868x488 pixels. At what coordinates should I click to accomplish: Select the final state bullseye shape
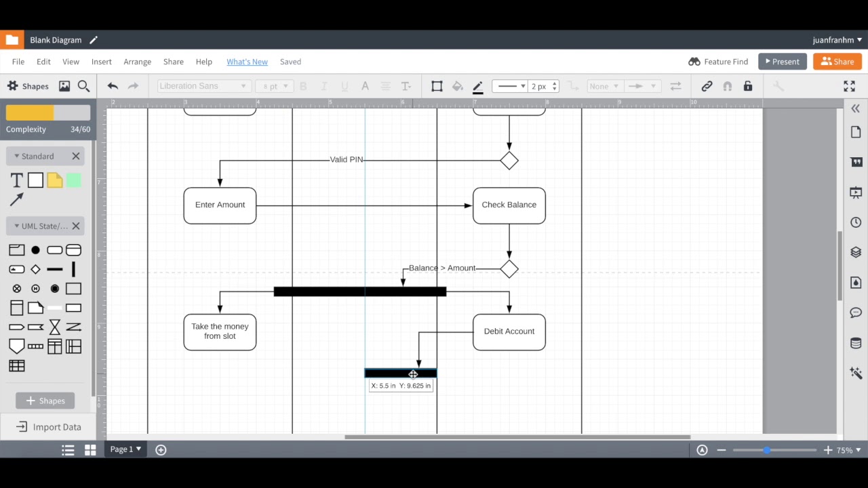54,289
